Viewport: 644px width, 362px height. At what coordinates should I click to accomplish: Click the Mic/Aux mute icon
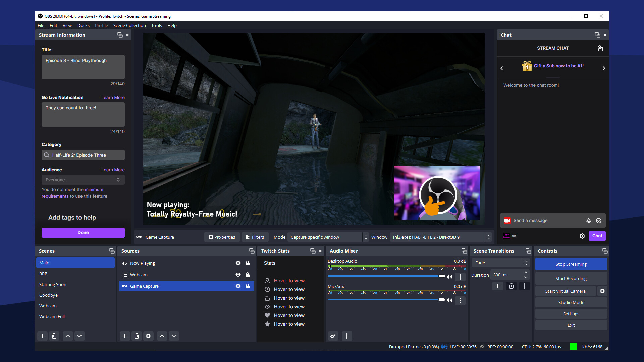point(449,300)
